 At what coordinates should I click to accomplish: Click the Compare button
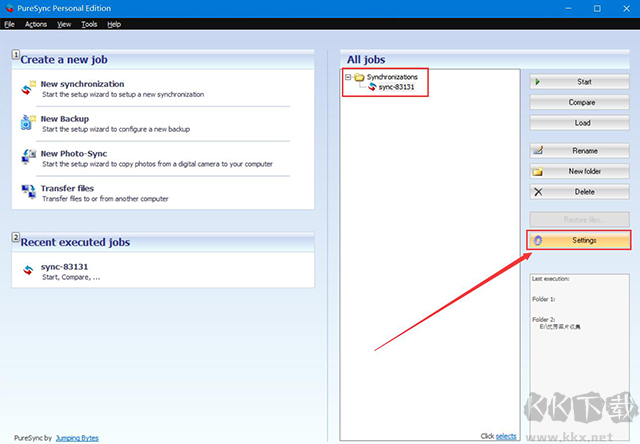[579, 102]
